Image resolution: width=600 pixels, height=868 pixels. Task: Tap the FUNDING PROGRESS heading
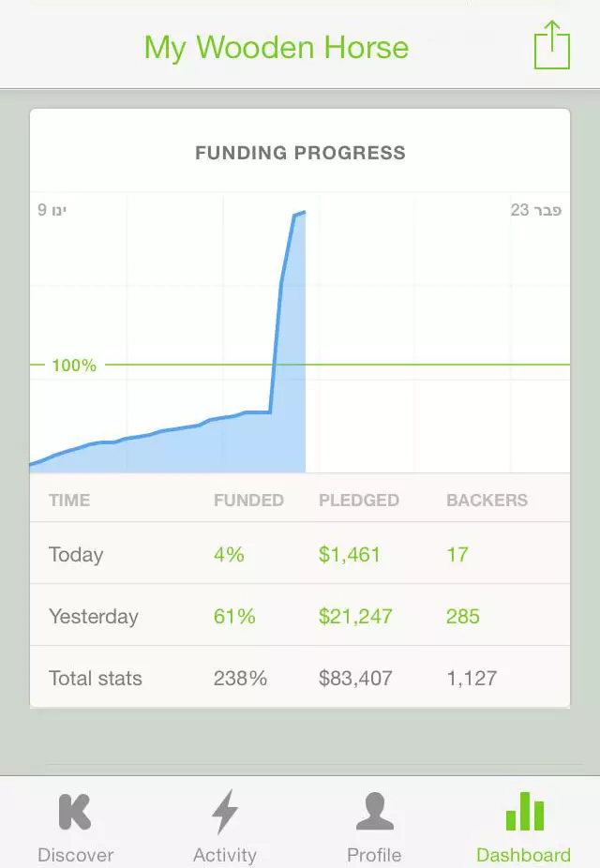[x=301, y=153]
